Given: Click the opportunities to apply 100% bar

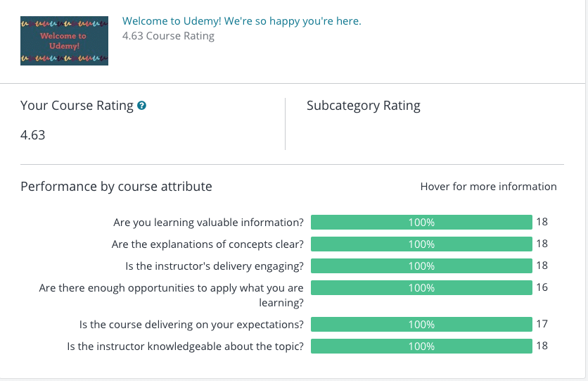Looking at the screenshot, I should pos(421,287).
